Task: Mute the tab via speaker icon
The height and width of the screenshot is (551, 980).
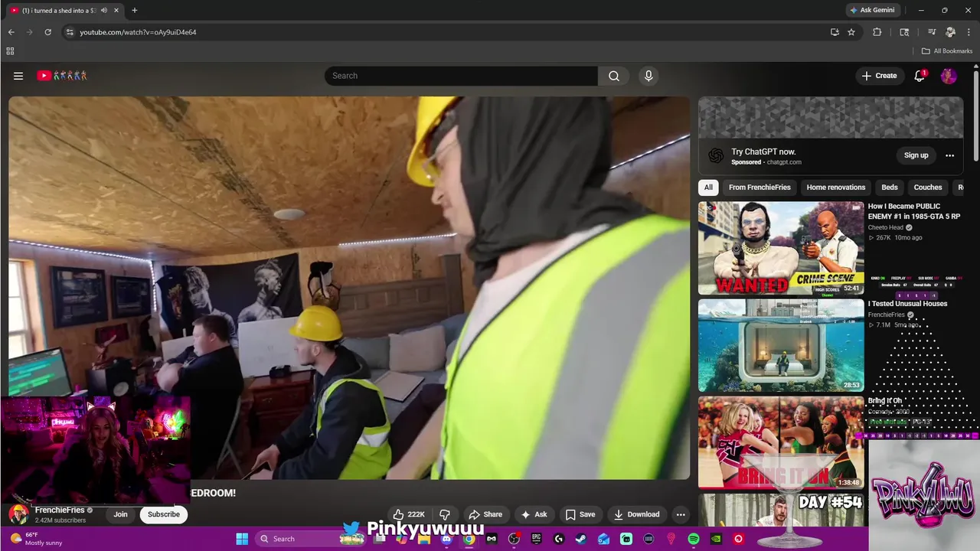Action: pyautogui.click(x=104, y=10)
